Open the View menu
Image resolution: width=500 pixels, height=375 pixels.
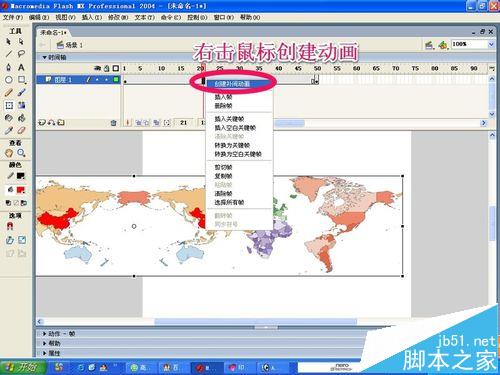(x=65, y=17)
